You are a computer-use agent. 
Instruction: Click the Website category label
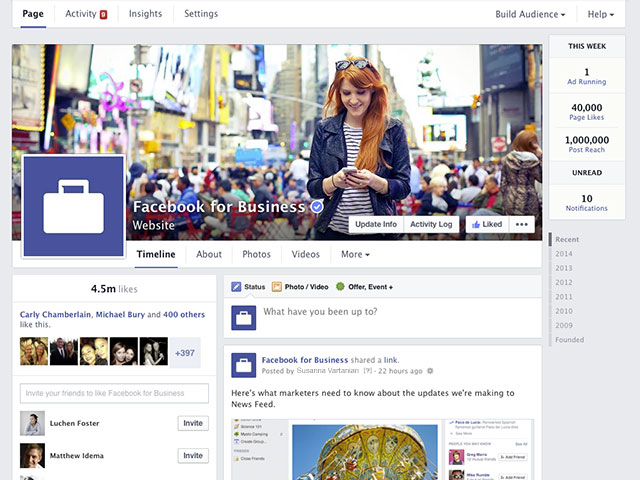[153, 225]
